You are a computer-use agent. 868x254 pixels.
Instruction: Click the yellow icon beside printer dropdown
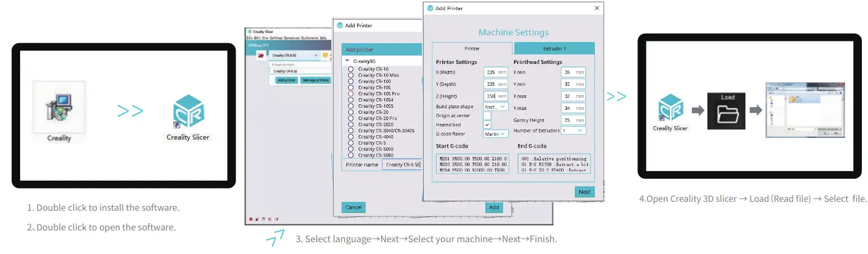click(325, 56)
